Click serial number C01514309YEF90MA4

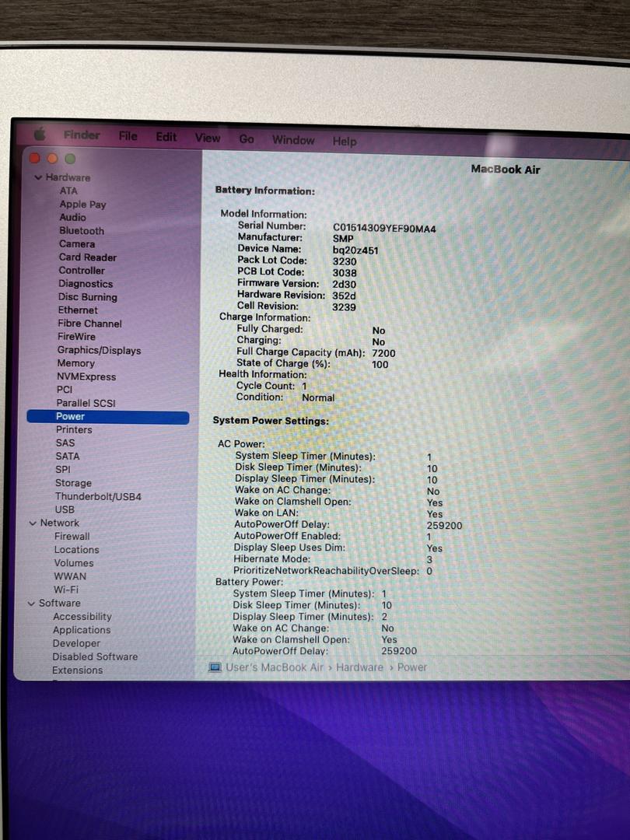coord(384,229)
